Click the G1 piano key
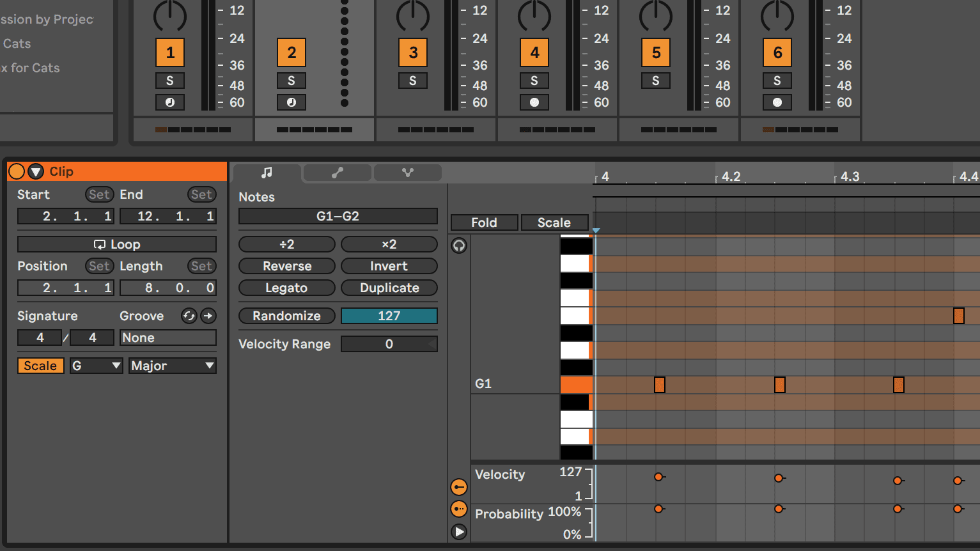This screenshot has width=980, height=551. 576,384
